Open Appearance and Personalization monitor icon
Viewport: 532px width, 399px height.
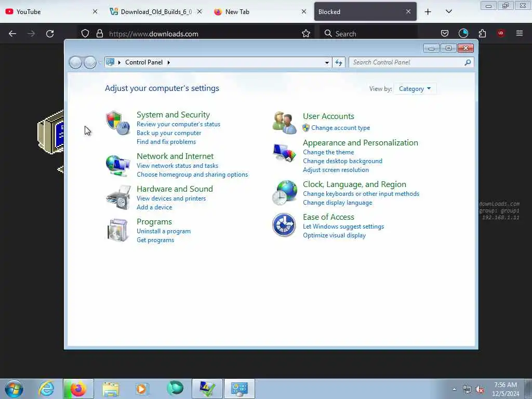coord(284,153)
